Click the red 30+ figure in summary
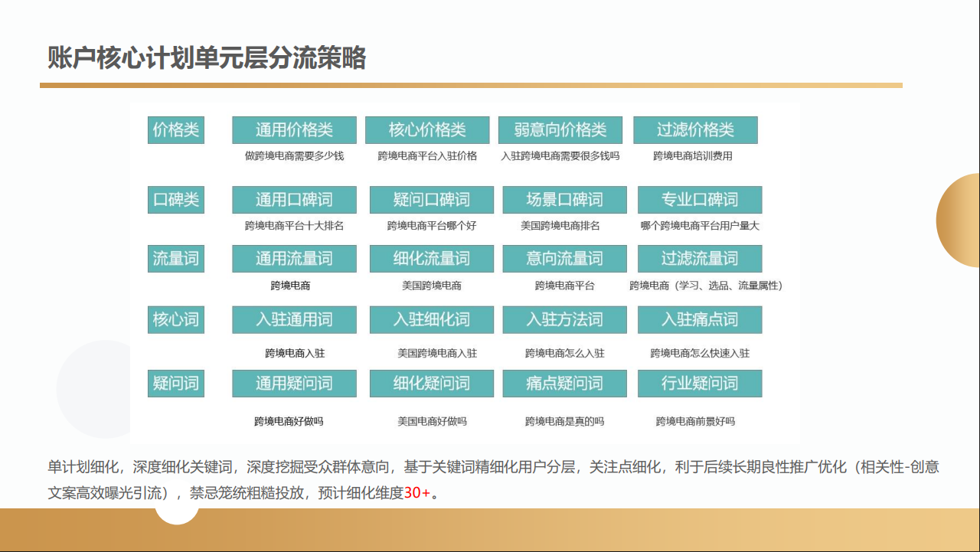Screen dimensions: 980x552 tap(417, 493)
